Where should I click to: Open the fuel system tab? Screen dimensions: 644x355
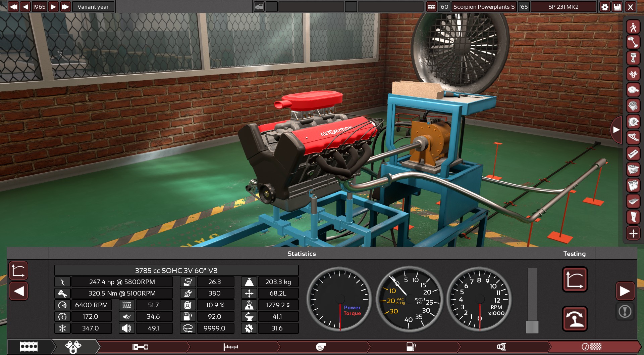pos(411,347)
